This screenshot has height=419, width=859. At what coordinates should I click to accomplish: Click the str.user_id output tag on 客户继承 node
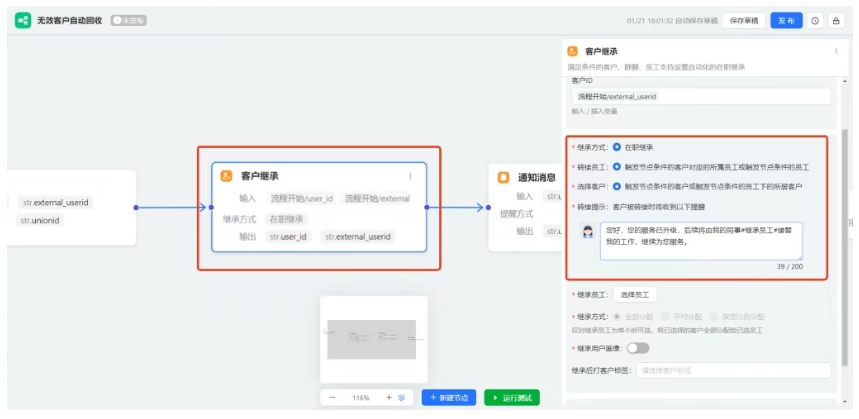click(288, 237)
